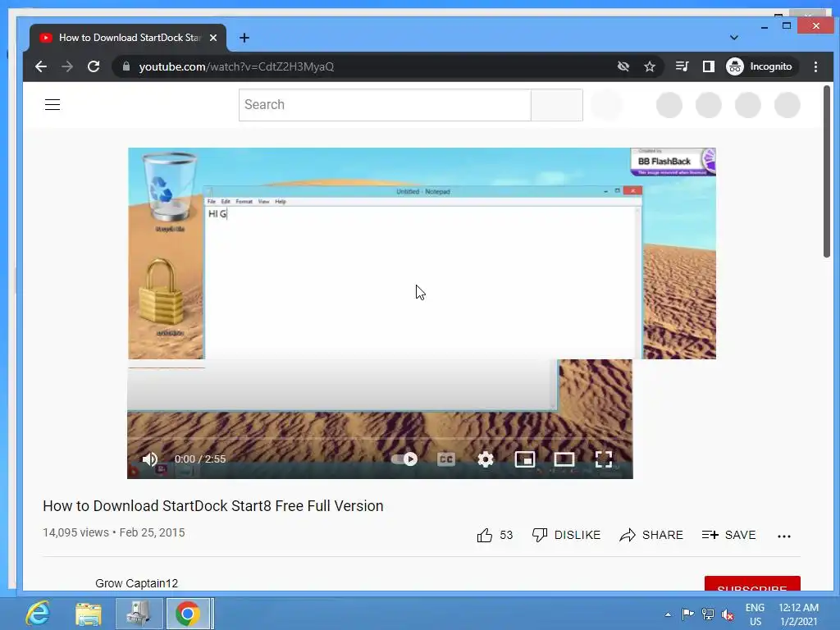This screenshot has width=840, height=630.
Task: Click the muted volume tray icon
Action: [728, 614]
